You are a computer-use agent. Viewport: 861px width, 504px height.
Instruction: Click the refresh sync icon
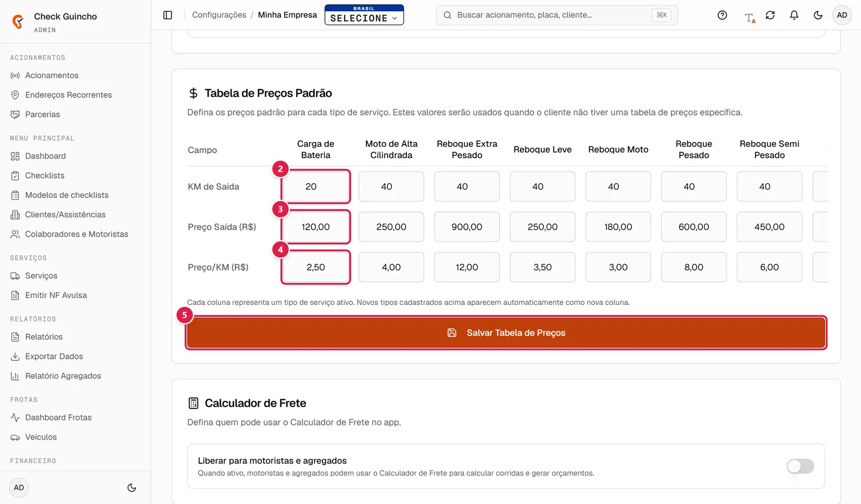click(770, 15)
